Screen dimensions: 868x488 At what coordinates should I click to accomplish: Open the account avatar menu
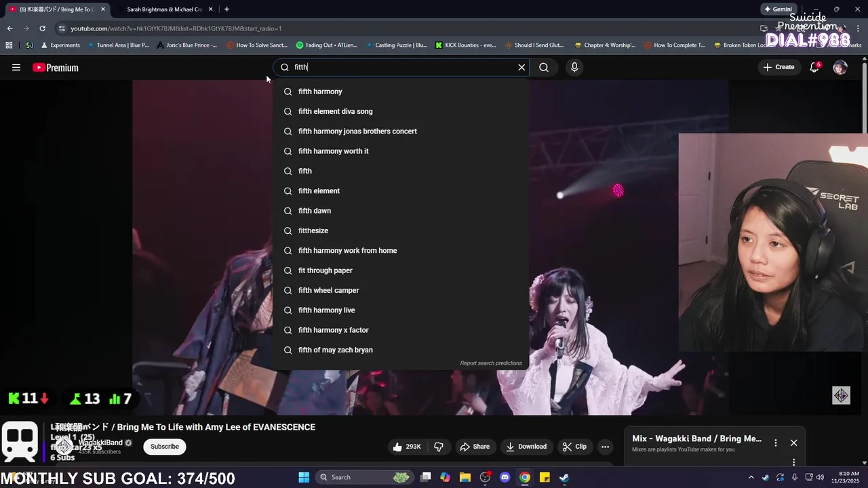pyautogui.click(x=840, y=67)
